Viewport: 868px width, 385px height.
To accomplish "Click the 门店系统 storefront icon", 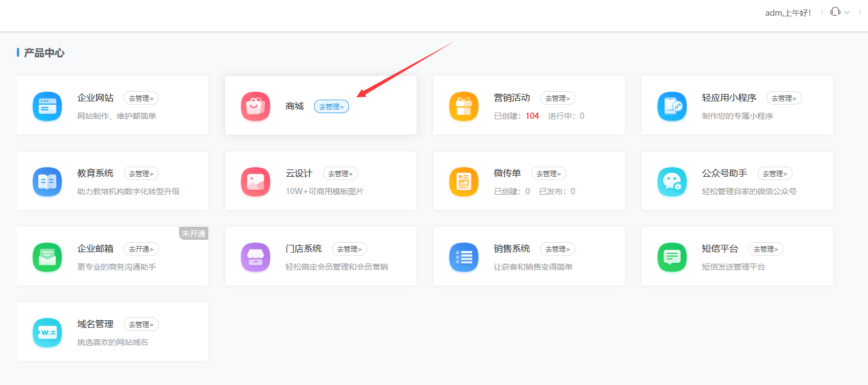I will [256, 257].
